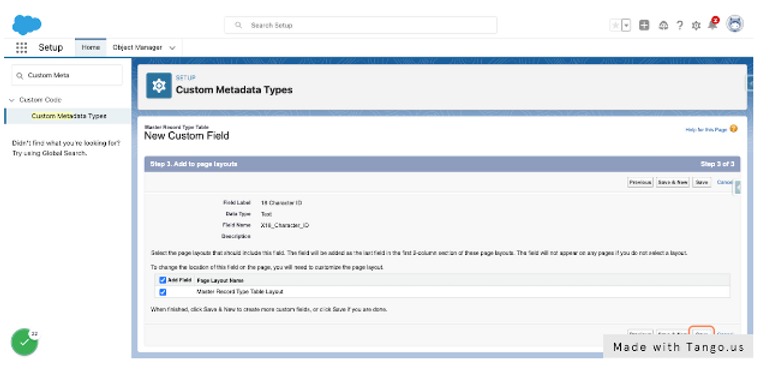View notifications via the bell icon

(713, 24)
